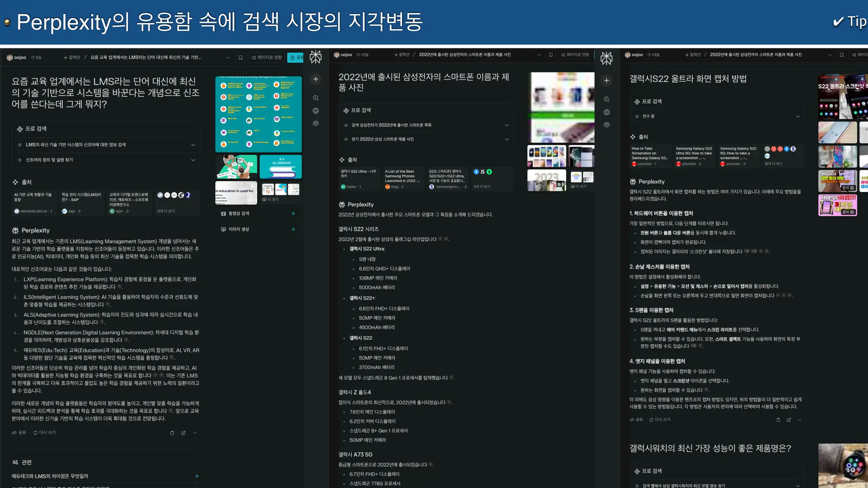
Task: Bookmark the thread in the right panel header
Action: (842, 55)
